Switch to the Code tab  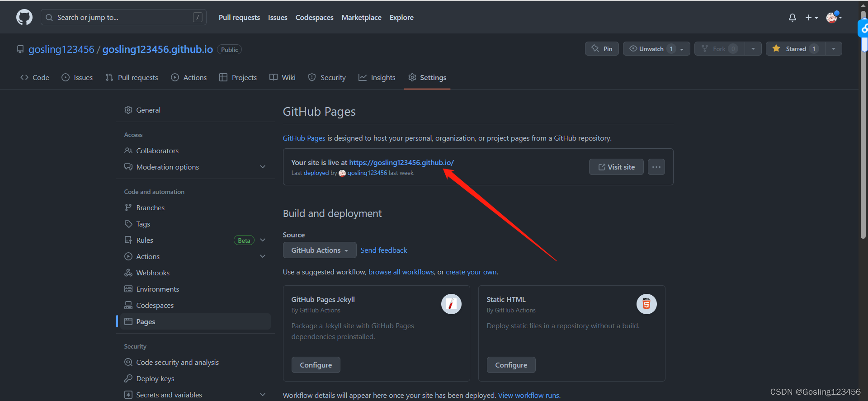(35, 77)
